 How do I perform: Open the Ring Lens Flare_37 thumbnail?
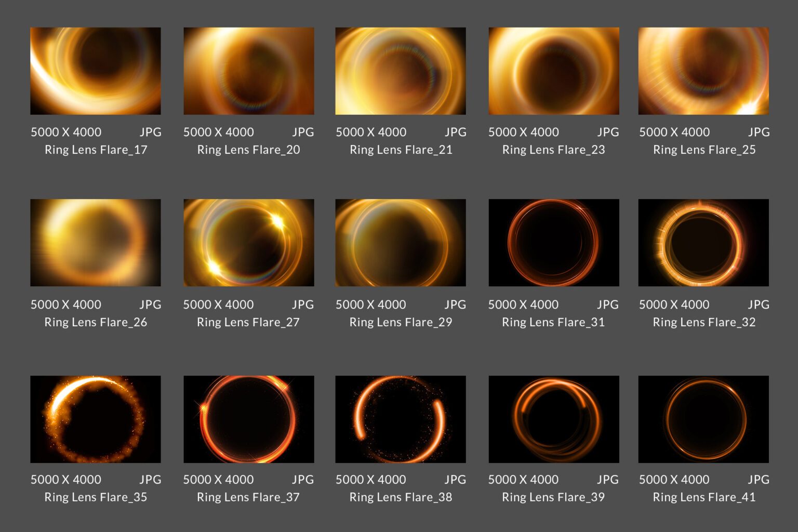(x=248, y=419)
